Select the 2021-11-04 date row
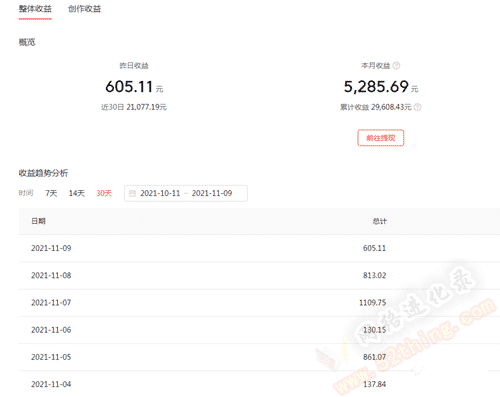Viewport: 500px width, 397px height. 259,384
